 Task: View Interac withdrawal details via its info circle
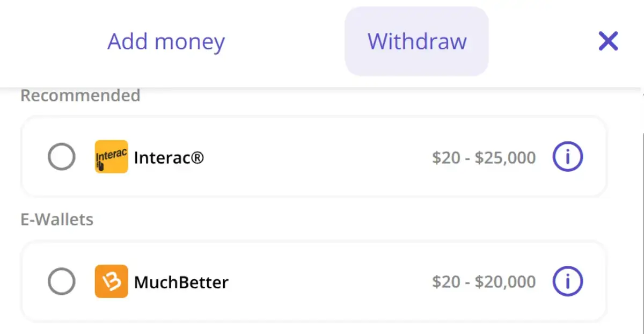click(568, 157)
